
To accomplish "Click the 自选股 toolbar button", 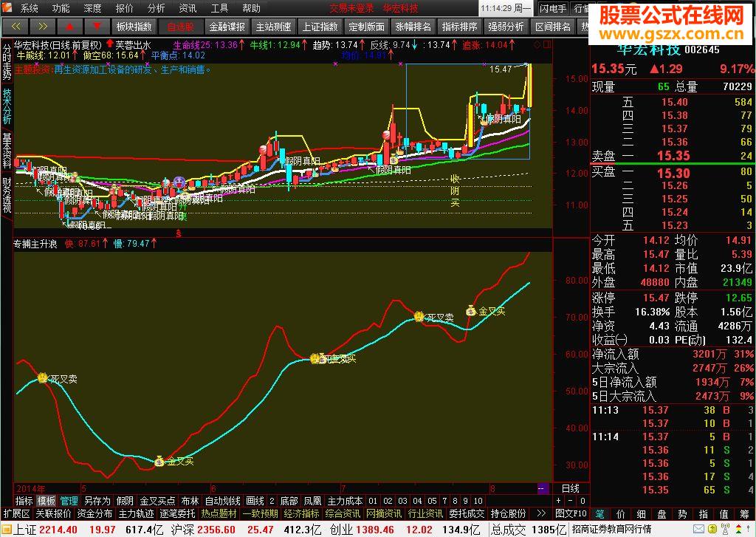I will (181, 27).
